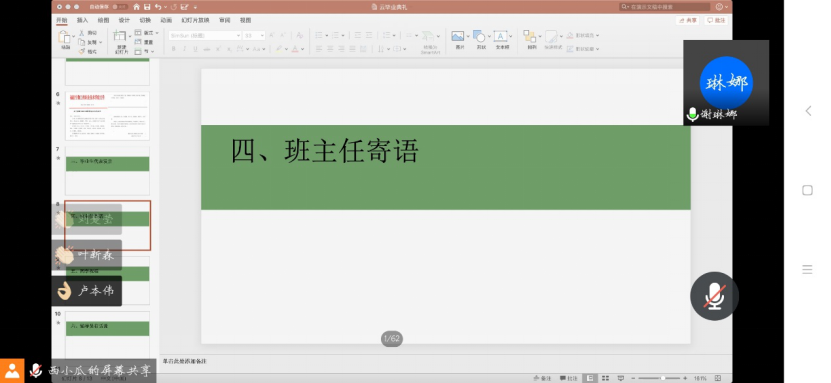
Task: Switch to slide sorter view icon
Action: pos(605,378)
